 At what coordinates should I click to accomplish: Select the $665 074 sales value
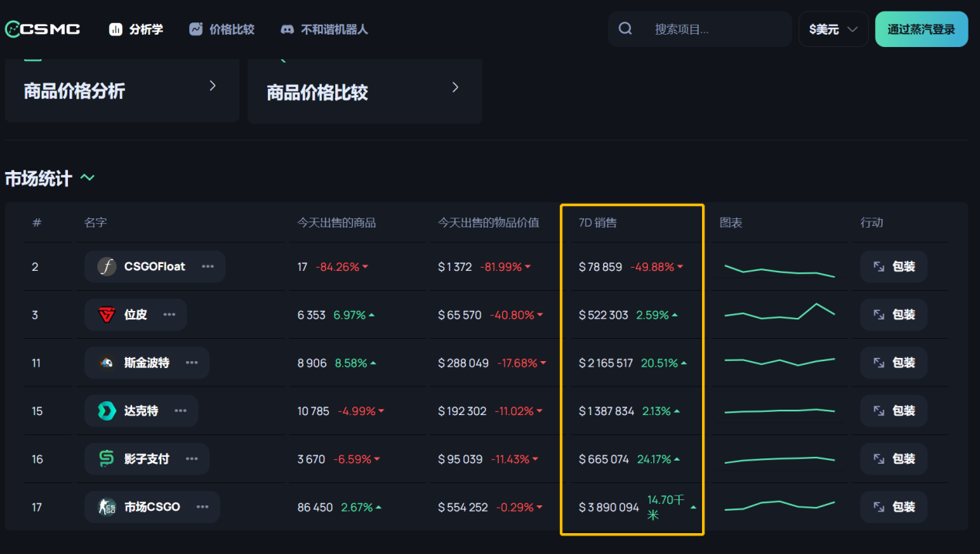(x=604, y=459)
